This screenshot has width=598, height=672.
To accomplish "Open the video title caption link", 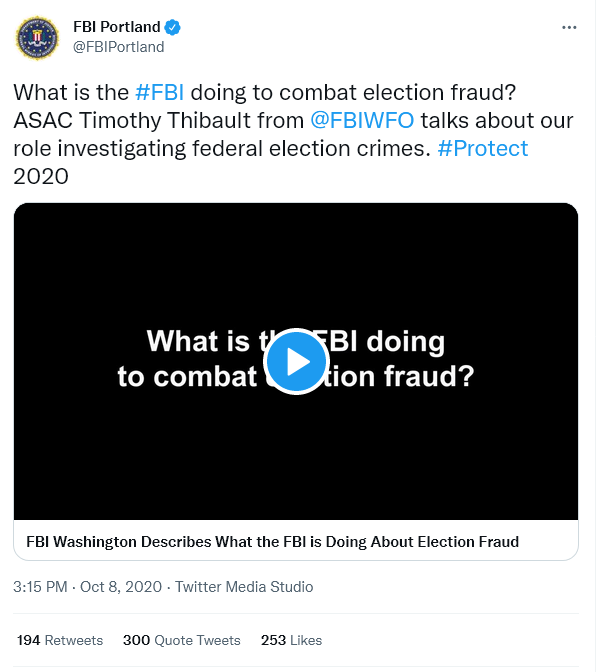I will 273,542.
